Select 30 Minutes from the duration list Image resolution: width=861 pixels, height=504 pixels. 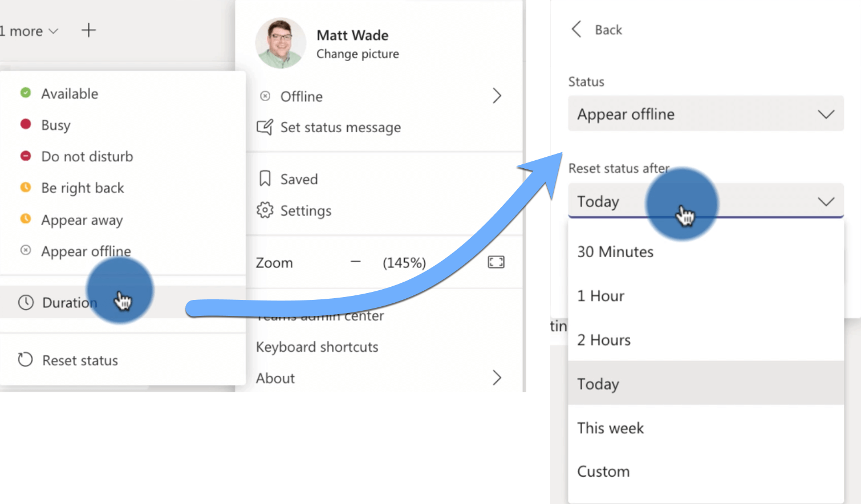click(615, 251)
